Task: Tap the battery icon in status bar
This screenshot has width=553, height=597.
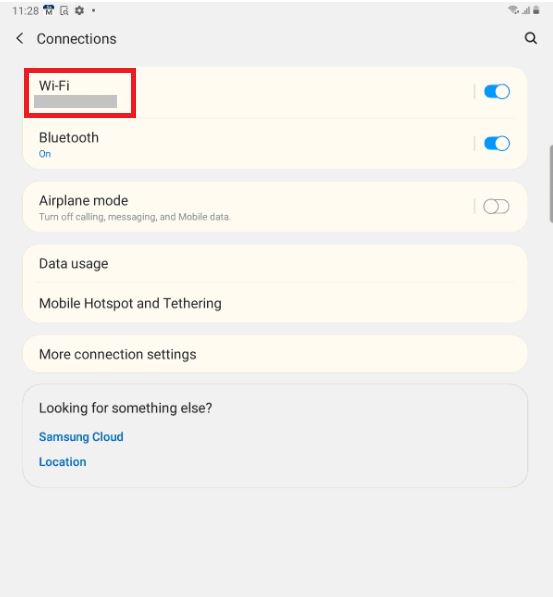Action: point(536,10)
